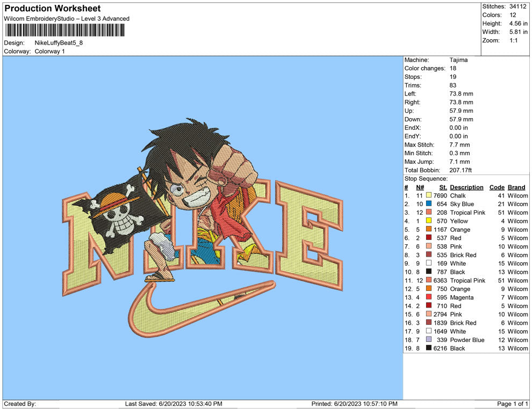Click the Black description in row 10
The height and width of the screenshot is (409, 532).
[457, 272]
